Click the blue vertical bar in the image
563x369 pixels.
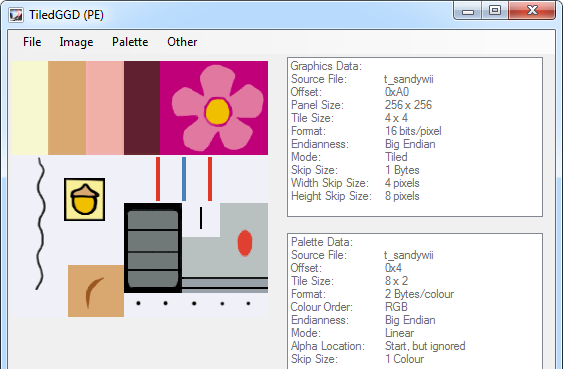click(x=184, y=179)
